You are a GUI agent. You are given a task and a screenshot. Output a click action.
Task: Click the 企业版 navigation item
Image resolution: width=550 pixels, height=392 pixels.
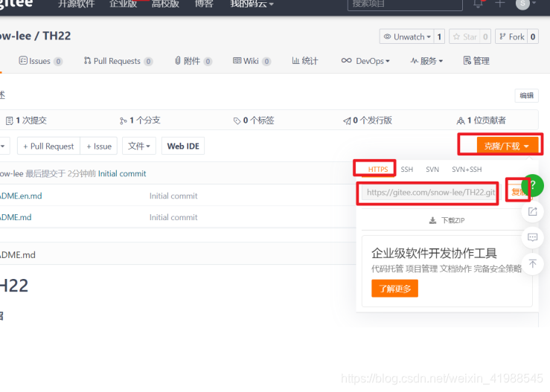[x=123, y=4]
